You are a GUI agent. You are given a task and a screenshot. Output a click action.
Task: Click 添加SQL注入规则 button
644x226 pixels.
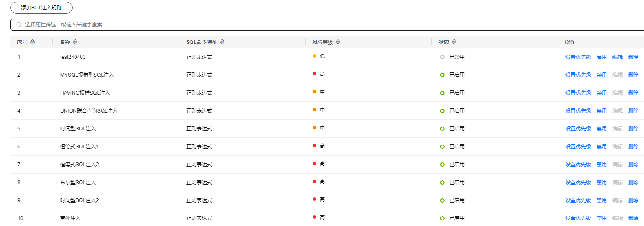41,8
